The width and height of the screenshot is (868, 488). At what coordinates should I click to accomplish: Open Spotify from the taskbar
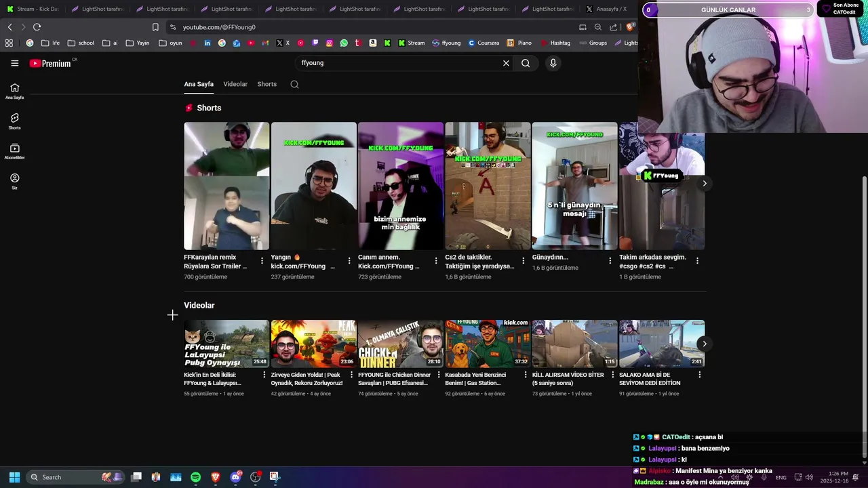[195, 477]
